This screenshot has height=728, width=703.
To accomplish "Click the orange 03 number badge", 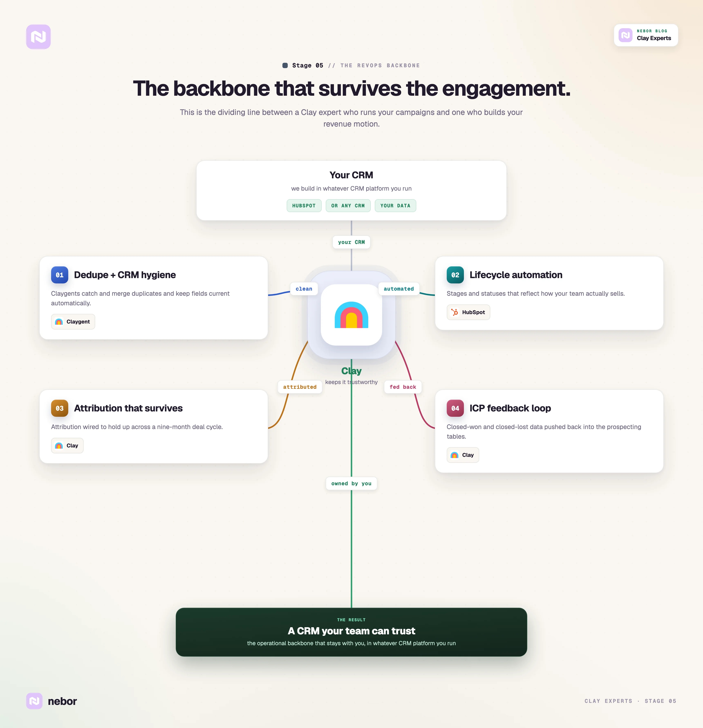I will pos(59,408).
